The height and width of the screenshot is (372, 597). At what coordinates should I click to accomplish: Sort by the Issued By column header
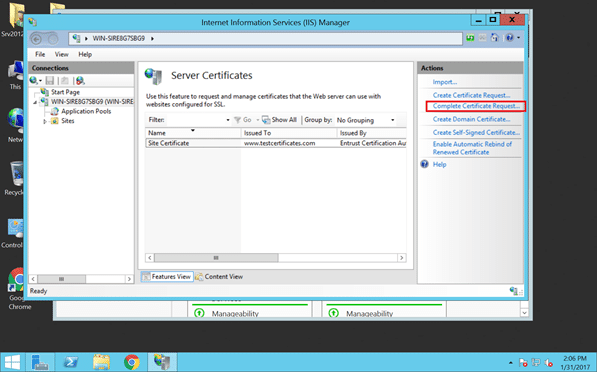pos(372,133)
